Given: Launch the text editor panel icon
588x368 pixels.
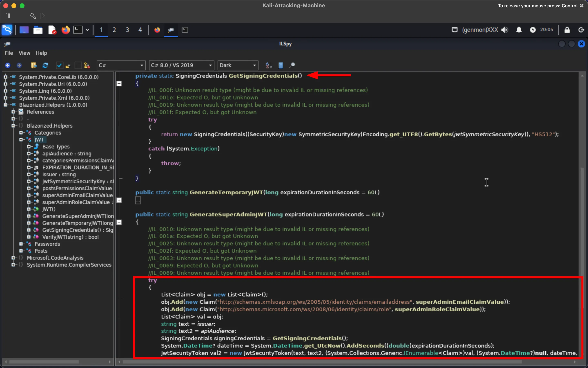Looking at the screenshot, I should 52,30.
